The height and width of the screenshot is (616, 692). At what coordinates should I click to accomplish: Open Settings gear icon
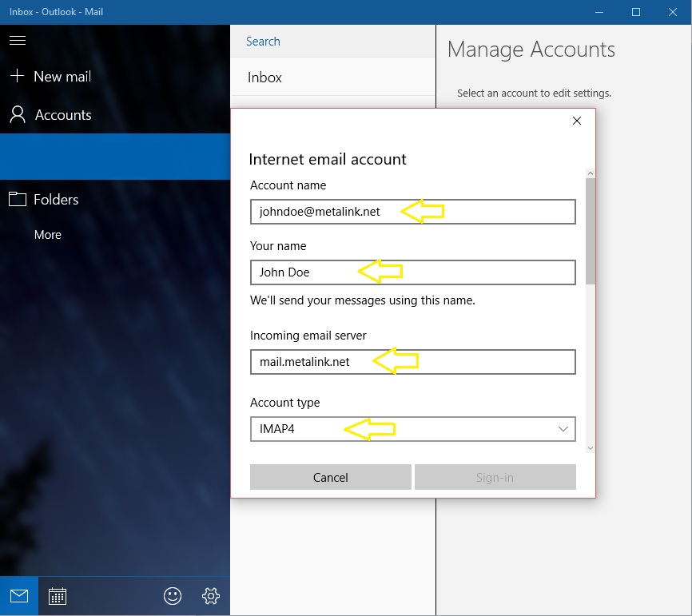pos(211,596)
